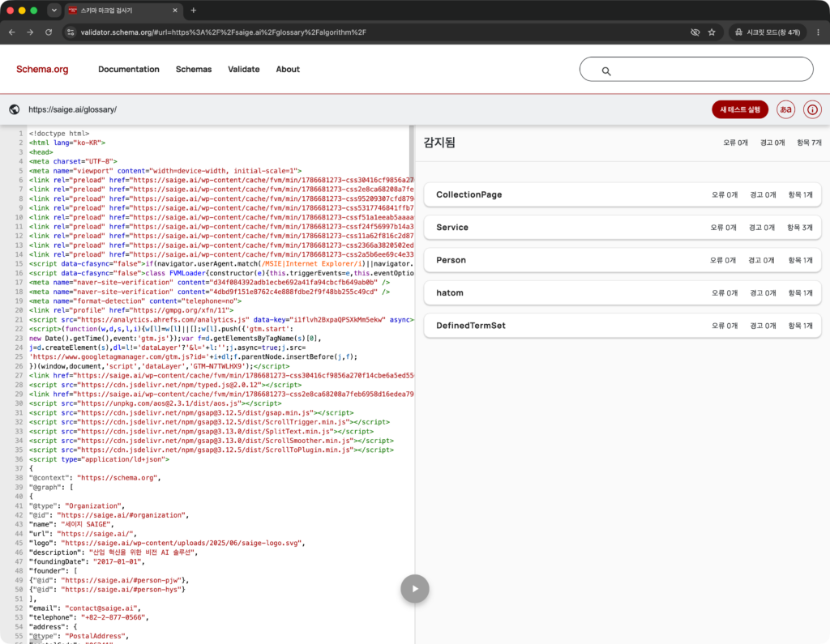Screen dimensions: 830x644
Task: Open the incognito mode indicator
Action: (x=768, y=32)
